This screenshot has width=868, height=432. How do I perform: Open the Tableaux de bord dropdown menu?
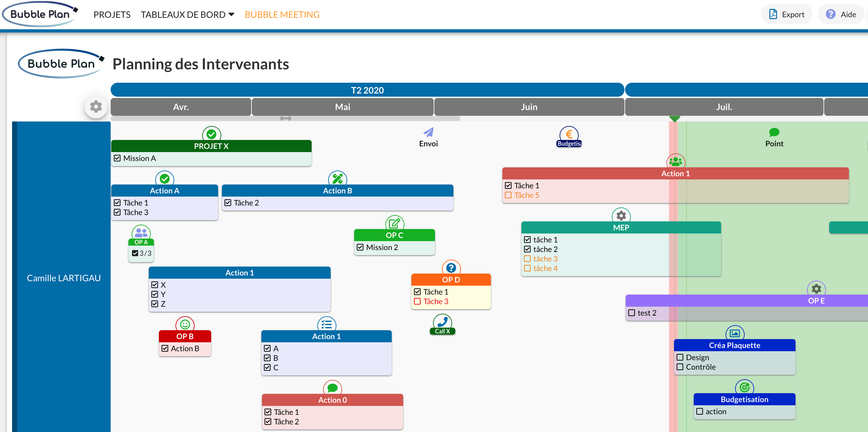point(187,15)
